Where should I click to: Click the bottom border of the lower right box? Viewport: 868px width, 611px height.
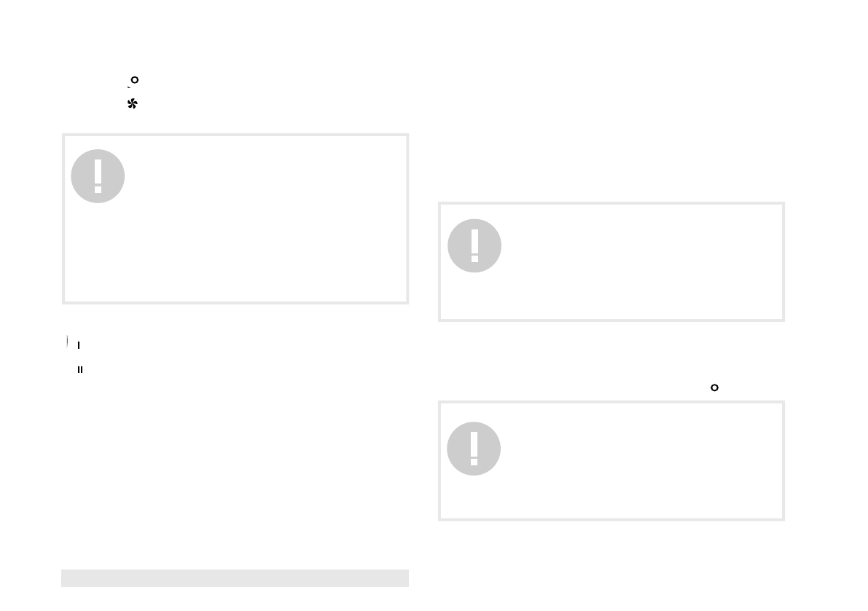coord(611,519)
